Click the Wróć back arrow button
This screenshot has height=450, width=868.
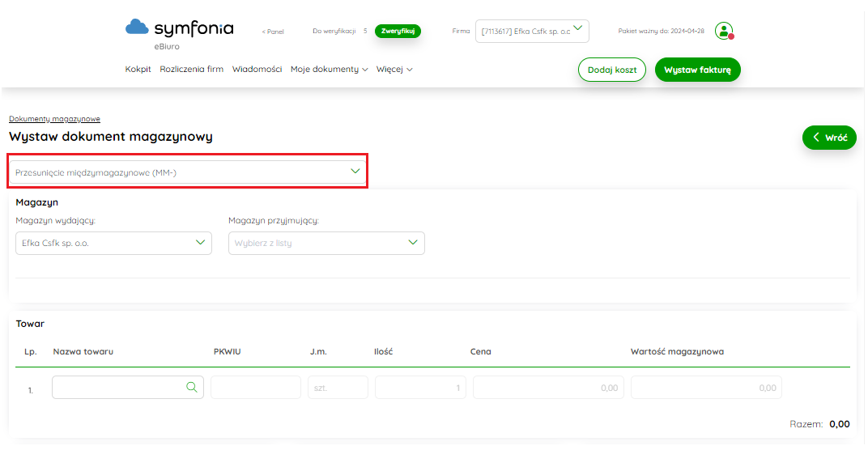pos(829,138)
